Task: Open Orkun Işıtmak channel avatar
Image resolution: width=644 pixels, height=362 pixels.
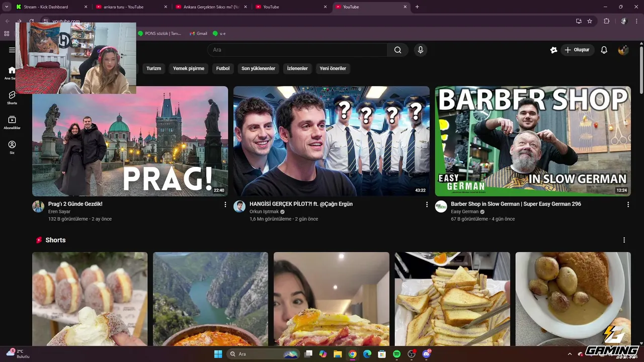Action: click(x=239, y=207)
